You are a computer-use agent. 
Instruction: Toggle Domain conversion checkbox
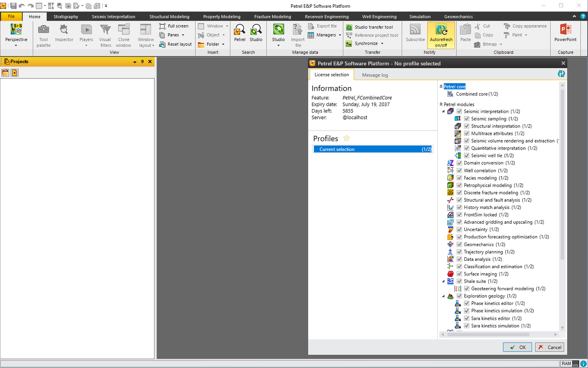coord(459,163)
